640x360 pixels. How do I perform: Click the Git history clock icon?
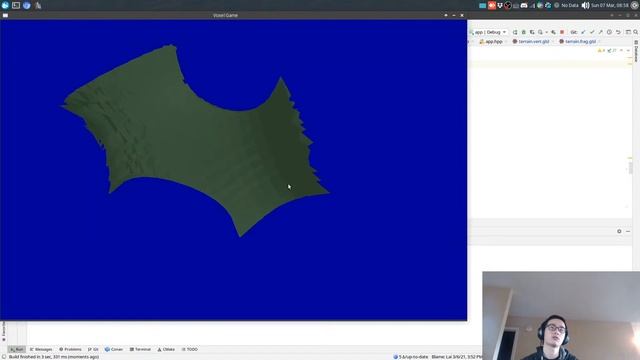(x=609, y=32)
